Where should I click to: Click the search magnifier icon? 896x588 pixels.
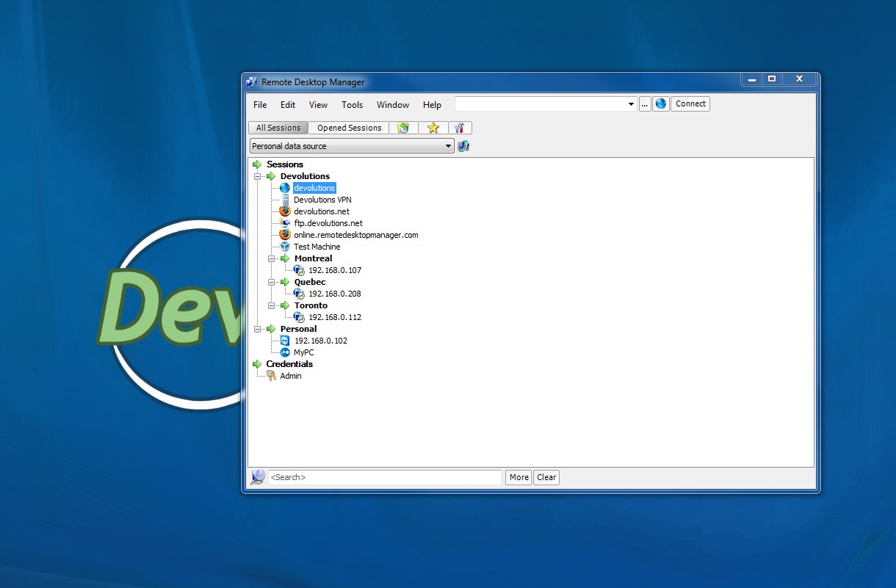coord(258,477)
